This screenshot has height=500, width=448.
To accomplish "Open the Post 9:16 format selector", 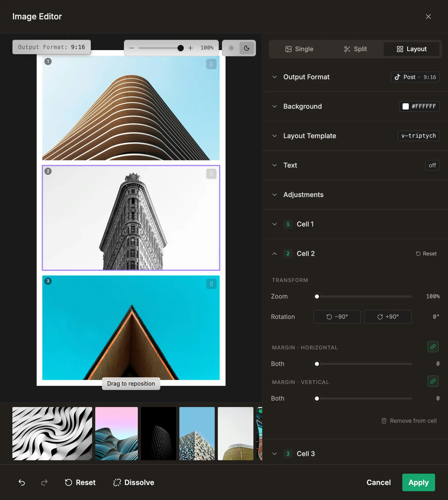I will pos(415,77).
